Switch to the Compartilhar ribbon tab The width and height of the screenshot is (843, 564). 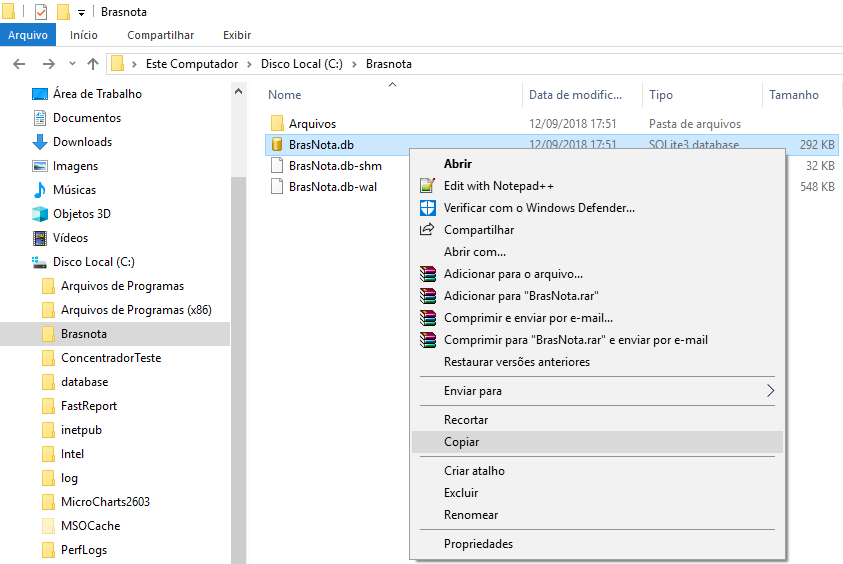[160, 35]
